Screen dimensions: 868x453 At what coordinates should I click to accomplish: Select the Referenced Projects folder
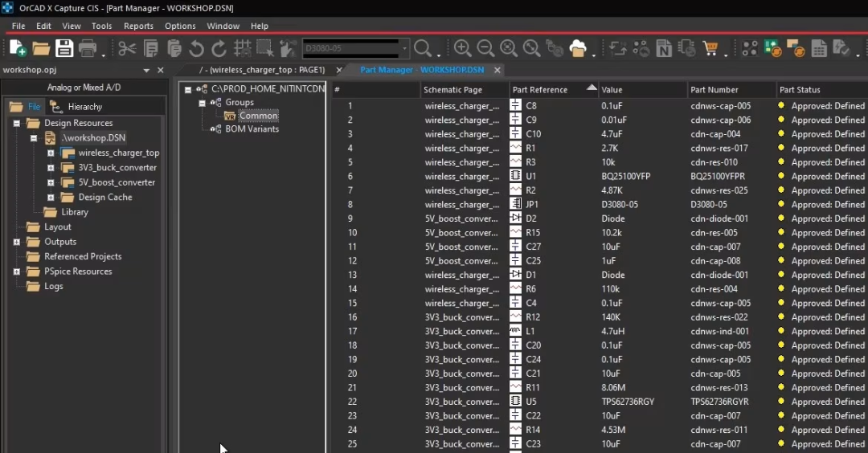[x=83, y=257]
